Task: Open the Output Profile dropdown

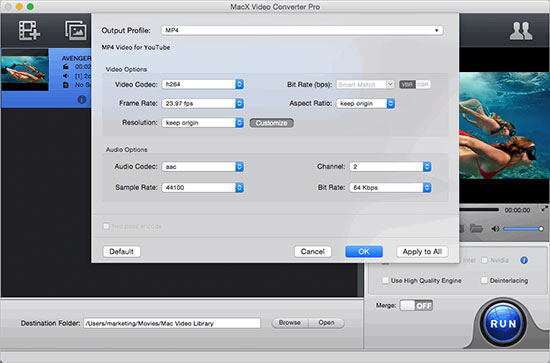Action: tap(302, 31)
